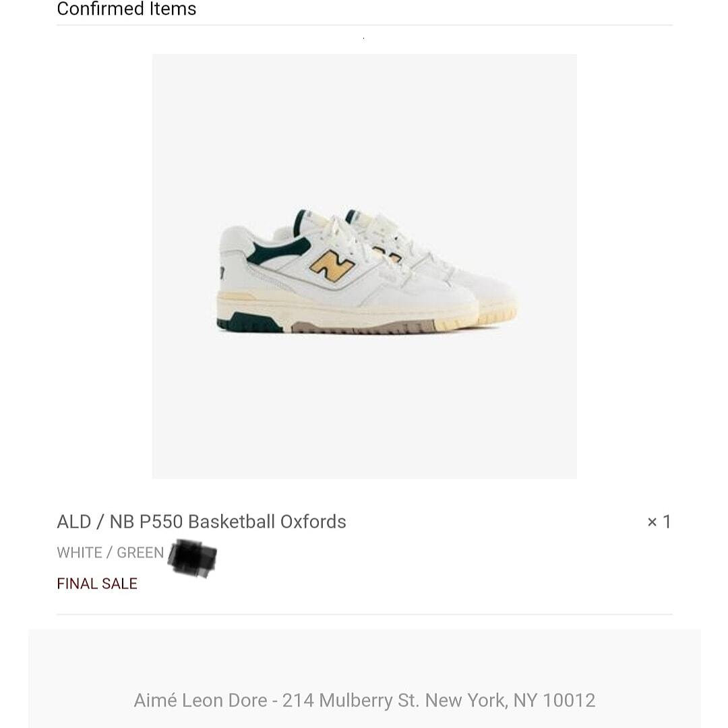
Task: Click the divider line below Confirmed Items
Action: 365,25
